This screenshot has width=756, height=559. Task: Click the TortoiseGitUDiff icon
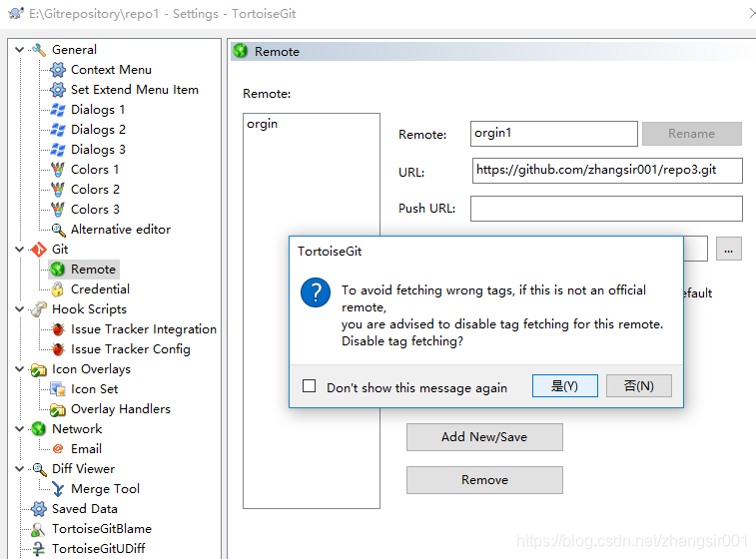tap(39, 549)
